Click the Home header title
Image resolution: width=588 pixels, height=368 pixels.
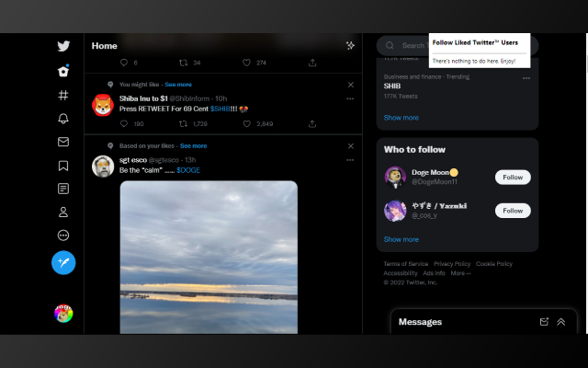[x=104, y=46]
